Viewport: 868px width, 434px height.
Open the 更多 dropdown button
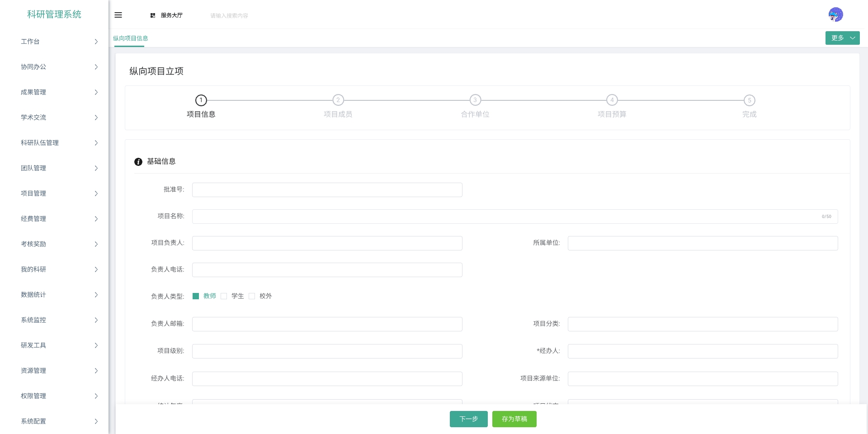point(842,38)
